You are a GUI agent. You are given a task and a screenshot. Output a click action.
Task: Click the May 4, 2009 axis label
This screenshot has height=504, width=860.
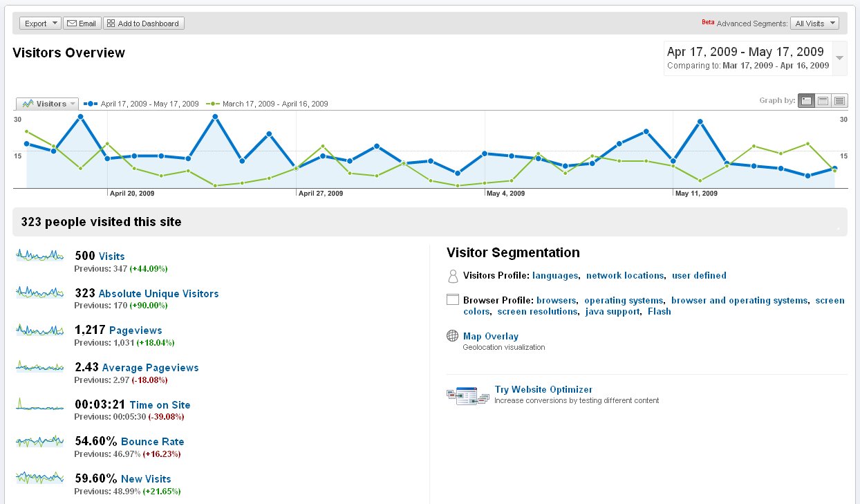click(506, 194)
